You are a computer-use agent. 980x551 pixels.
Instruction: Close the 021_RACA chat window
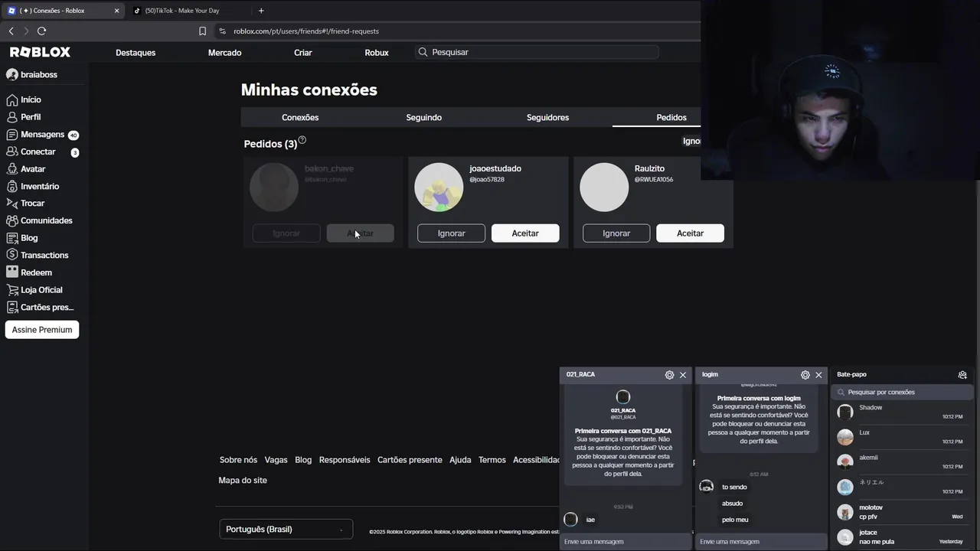[683, 375]
